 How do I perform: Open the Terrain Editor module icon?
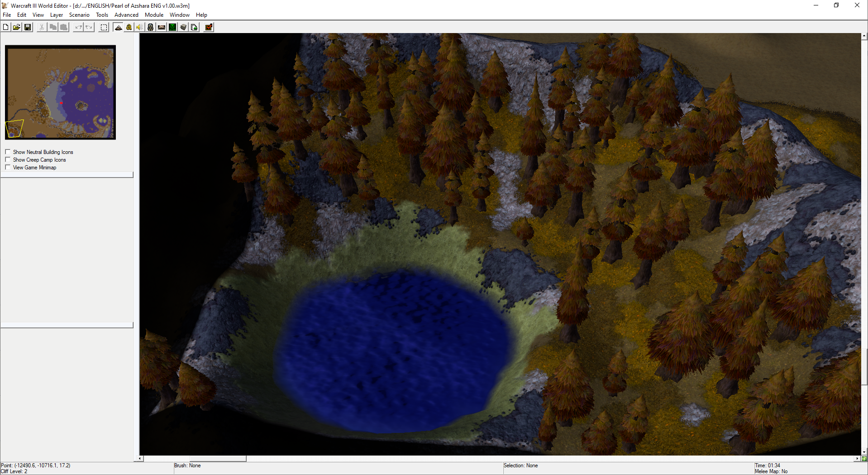pyautogui.click(x=118, y=27)
